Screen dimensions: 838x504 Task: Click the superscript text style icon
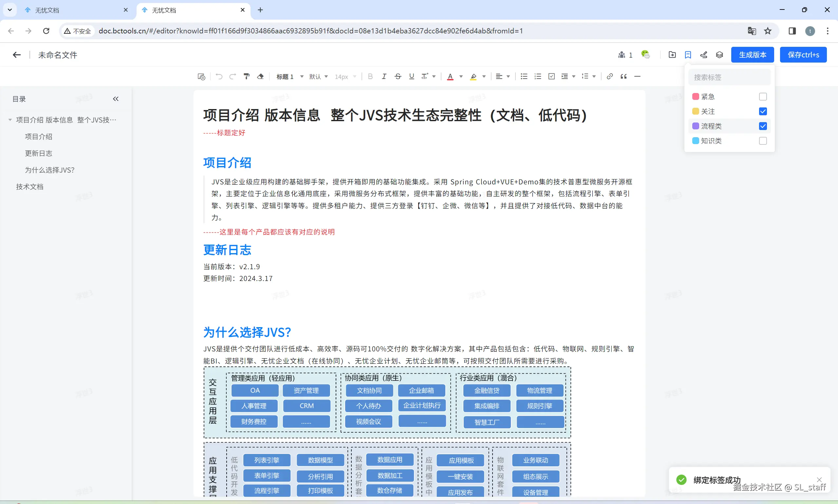coord(425,76)
